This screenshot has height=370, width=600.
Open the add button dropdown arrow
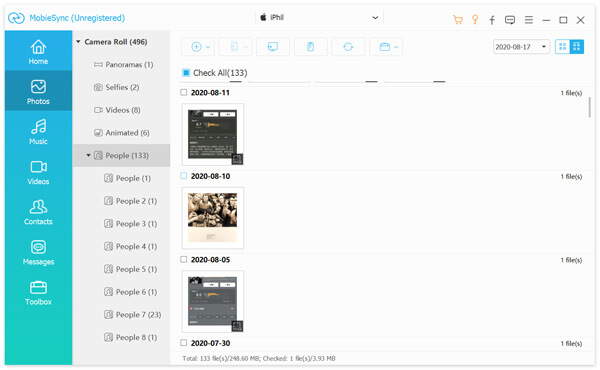coord(208,47)
